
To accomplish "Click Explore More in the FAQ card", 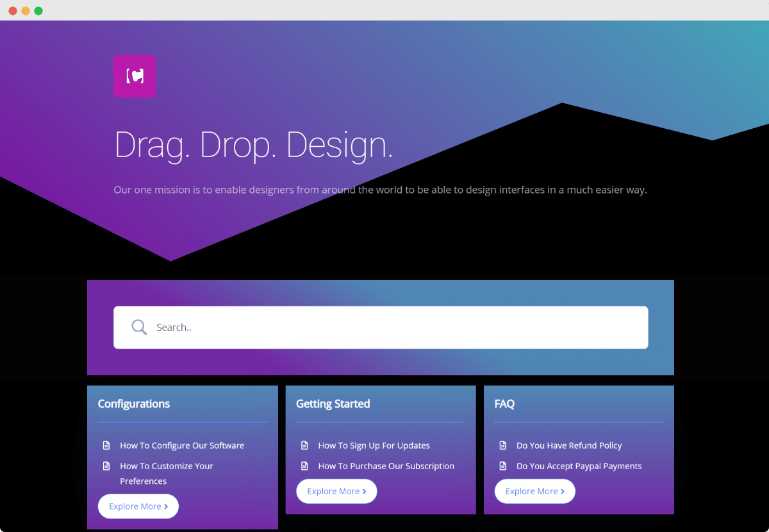I will click(534, 491).
